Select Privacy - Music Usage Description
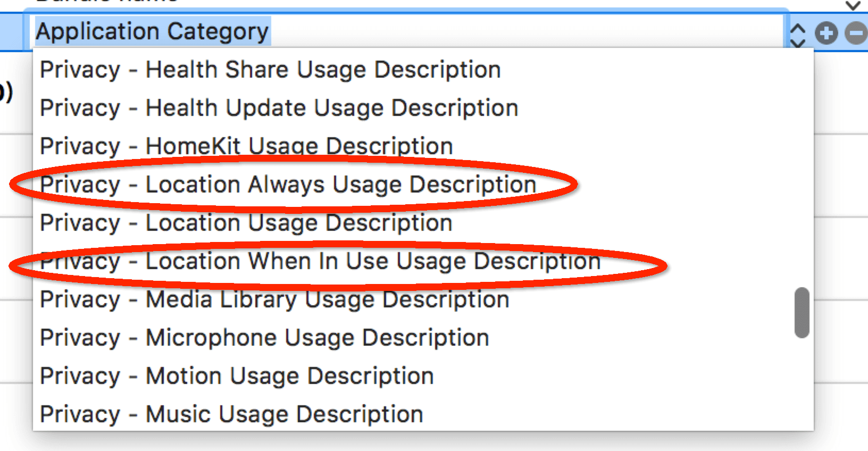The height and width of the screenshot is (451, 868). [x=231, y=414]
